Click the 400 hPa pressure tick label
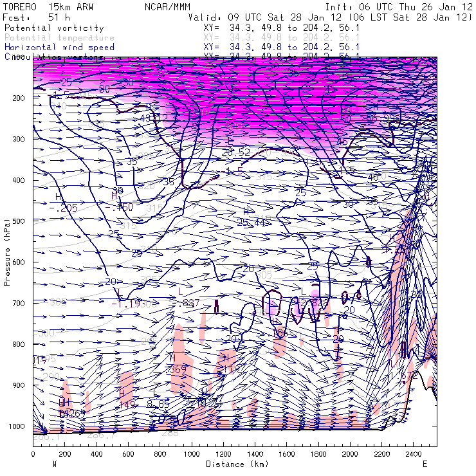Screen dimensions: 476x476 point(19,180)
